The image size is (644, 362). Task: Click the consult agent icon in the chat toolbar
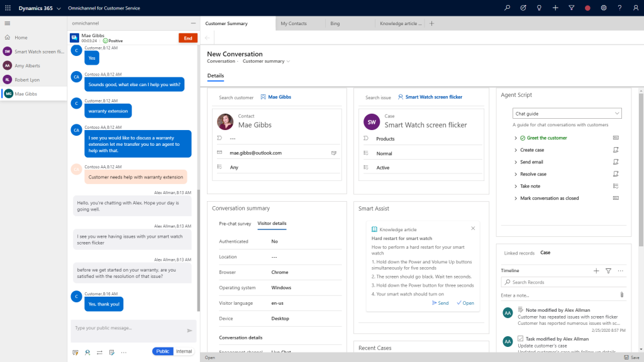pos(87,353)
